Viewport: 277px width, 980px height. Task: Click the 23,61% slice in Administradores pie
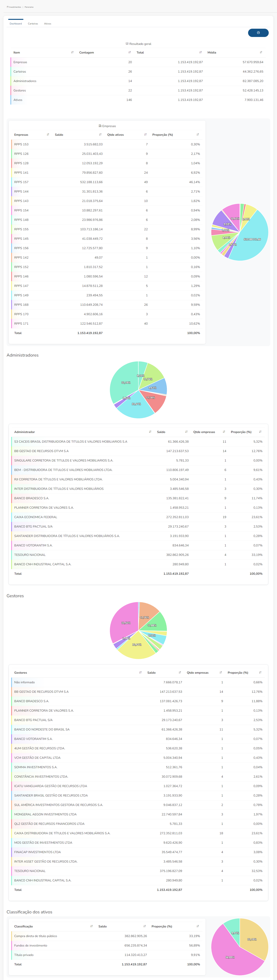[x=136, y=406]
